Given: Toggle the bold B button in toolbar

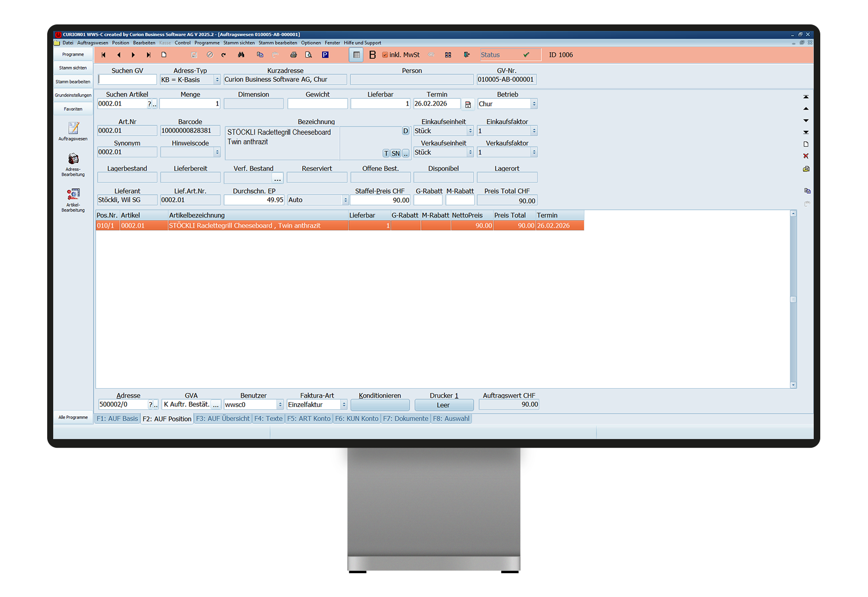Looking at the screenshot, I should pyautogui.click(x=372, y=55).
